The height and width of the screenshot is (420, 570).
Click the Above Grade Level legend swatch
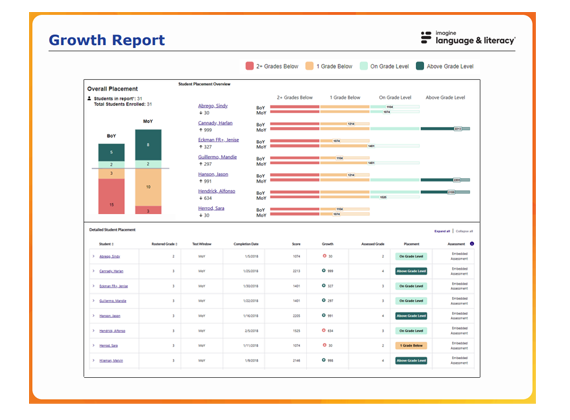pyautogui.click(x=420, y=66)
